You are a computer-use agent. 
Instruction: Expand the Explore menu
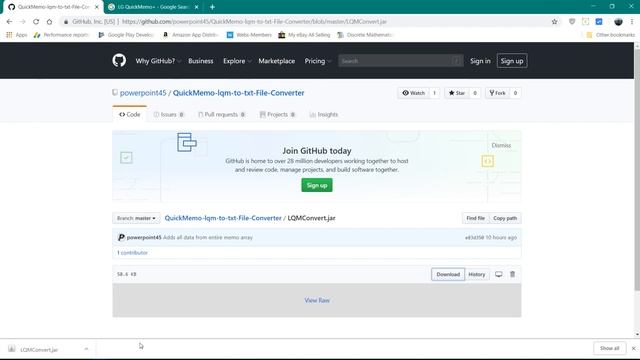coord(237,61)
